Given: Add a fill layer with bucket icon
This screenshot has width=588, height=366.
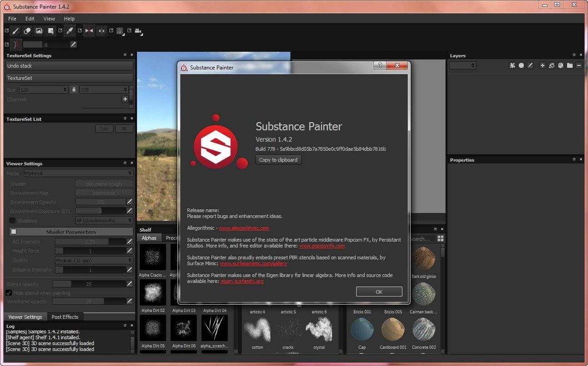Looking at the screenshot, I should [552, 65].
